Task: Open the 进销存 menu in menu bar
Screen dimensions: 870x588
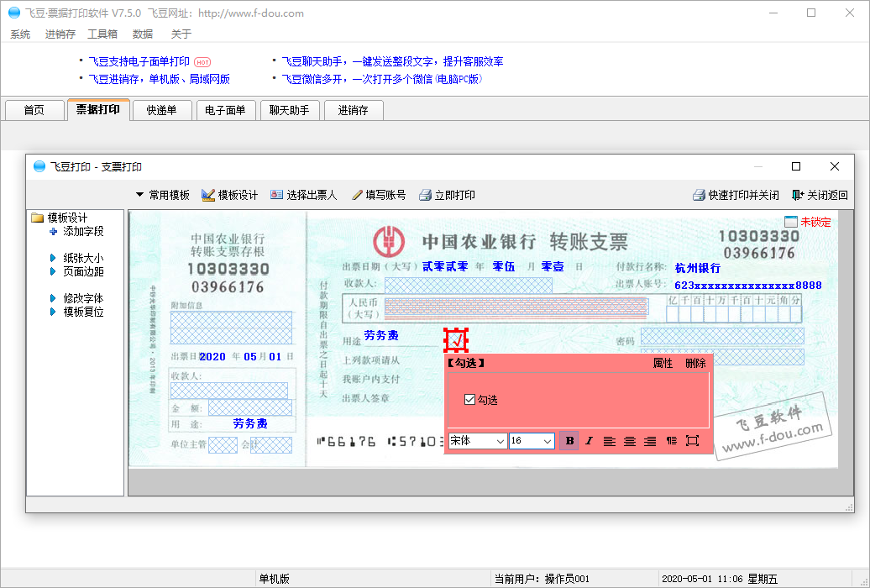Action: (x=60, y=34)
